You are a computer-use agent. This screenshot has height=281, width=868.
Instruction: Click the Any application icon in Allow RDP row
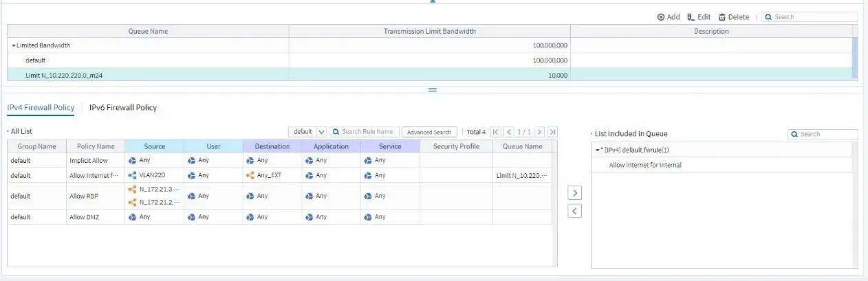(x=309, y=196)
